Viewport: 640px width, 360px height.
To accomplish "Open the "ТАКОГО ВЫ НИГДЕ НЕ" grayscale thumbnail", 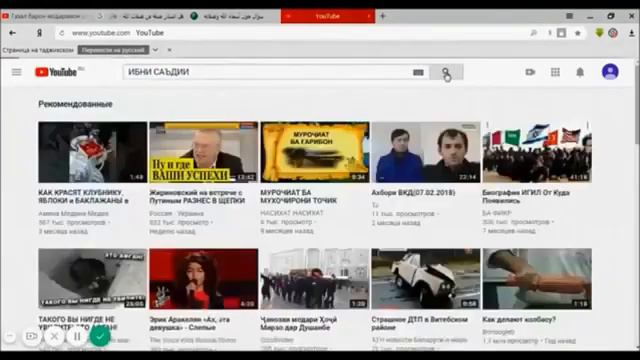I will point(93,279).
